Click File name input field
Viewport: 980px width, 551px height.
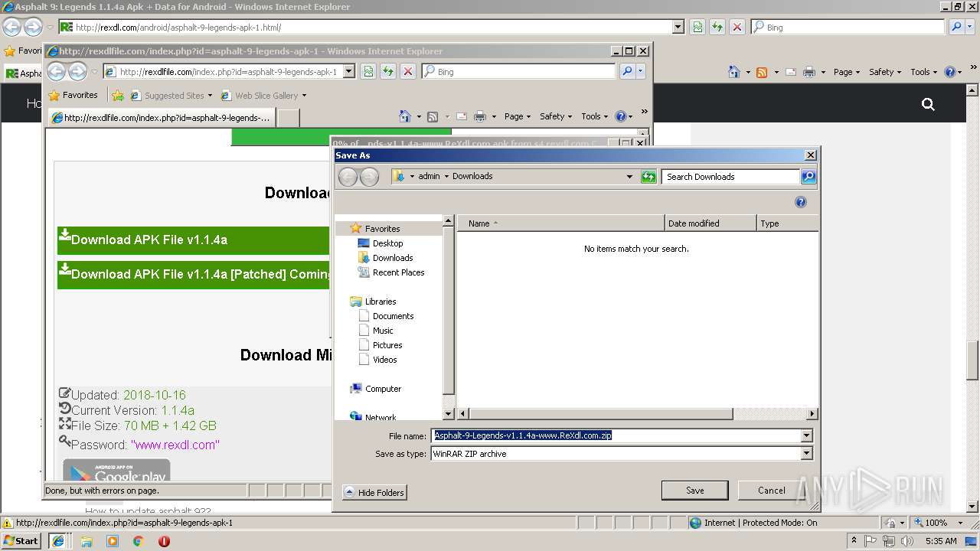[x=615, y=435]
